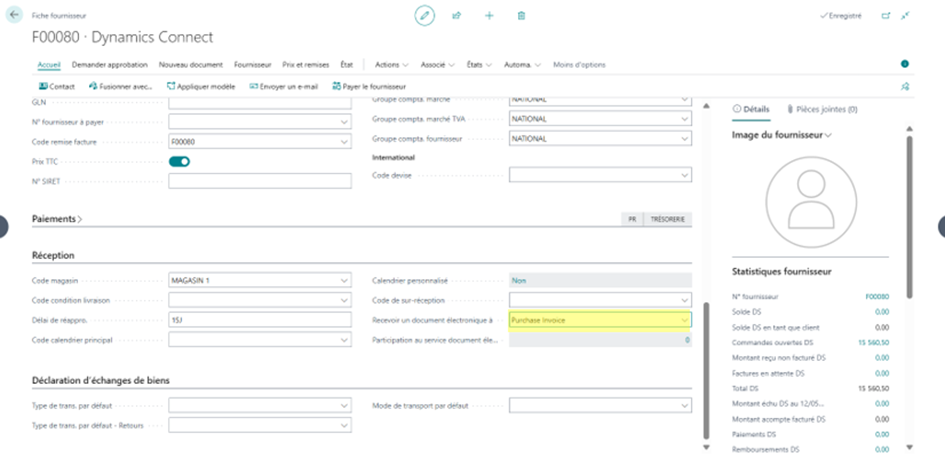This screenshot has height=473, width=945.
Task: Click the PR summary on Paiements
Action: pyautogui.click(x=632, y=219)
